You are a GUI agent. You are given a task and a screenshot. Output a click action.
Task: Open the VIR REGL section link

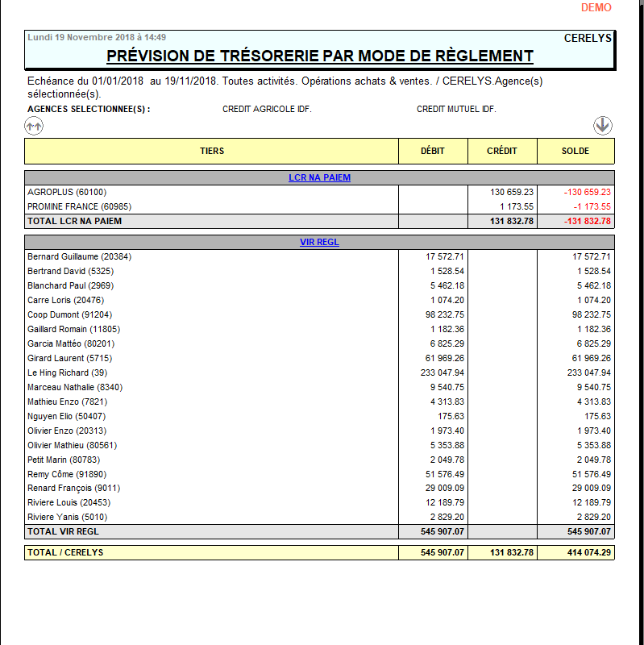319,242
